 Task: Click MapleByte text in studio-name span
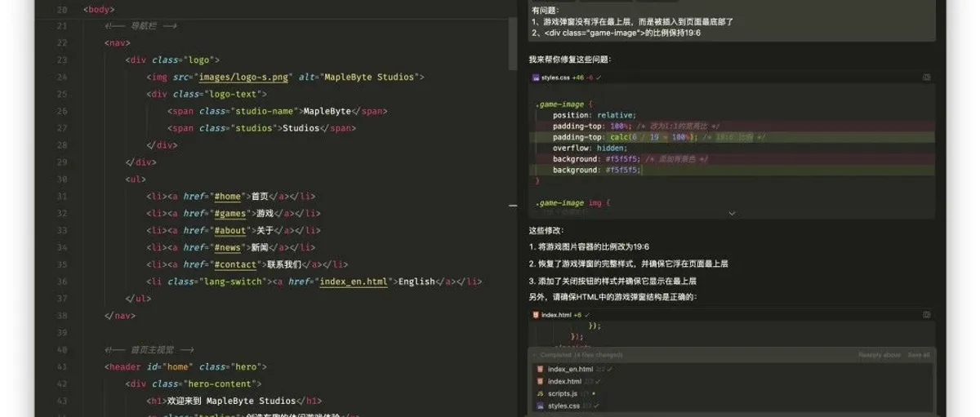click(327, 112)
